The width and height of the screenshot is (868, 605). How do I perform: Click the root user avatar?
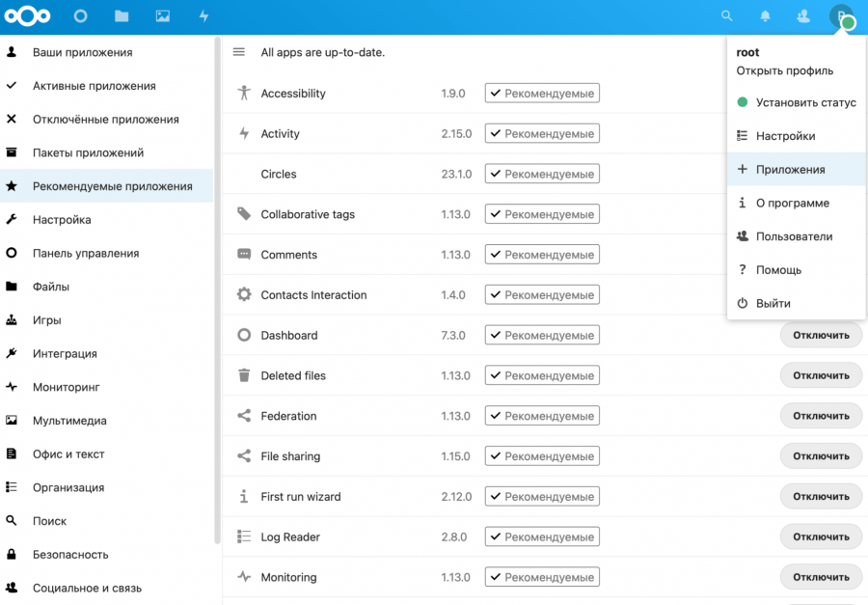(841, 16)
